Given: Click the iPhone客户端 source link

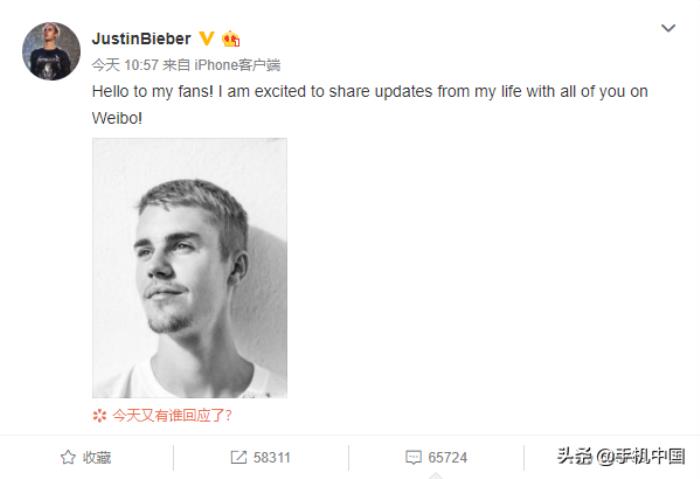Looking at the screenshot, I should click(237, 65).
